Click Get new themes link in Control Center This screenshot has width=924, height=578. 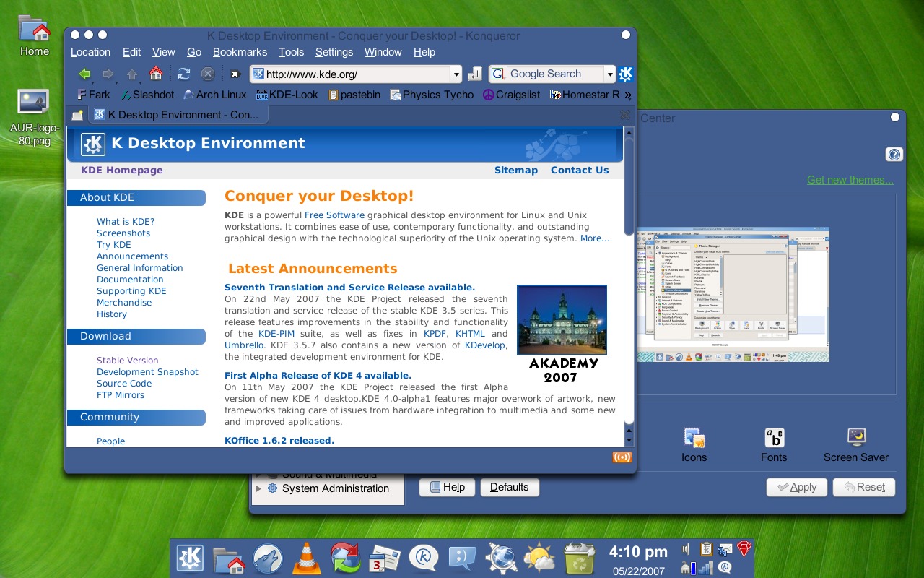point(850,180)
